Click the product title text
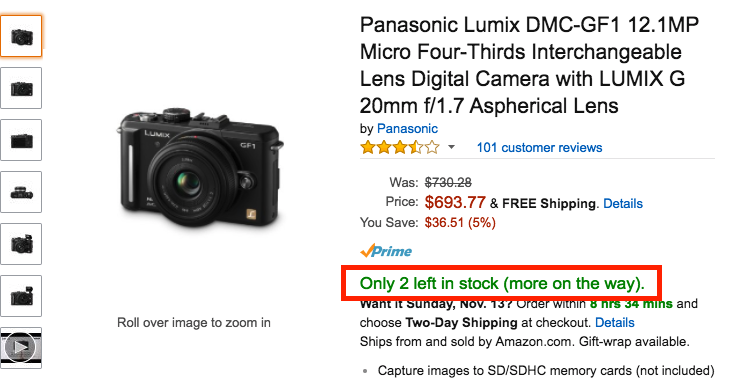The width and height of the screenshot is (738, 382). click(529, 65)
